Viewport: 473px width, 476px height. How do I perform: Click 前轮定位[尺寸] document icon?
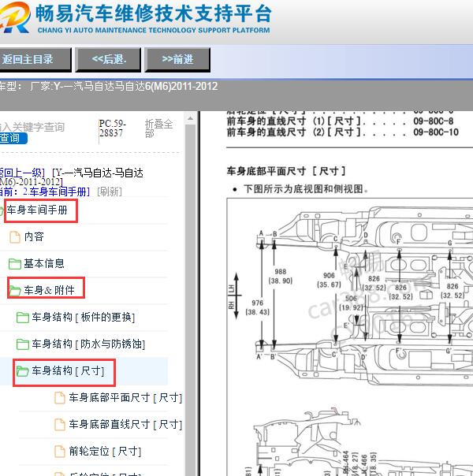60,452
